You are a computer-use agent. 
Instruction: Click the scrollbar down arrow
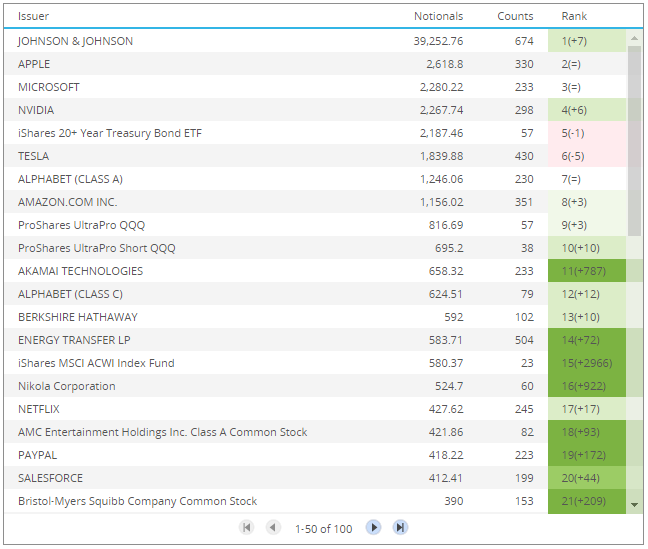[634, 505]
